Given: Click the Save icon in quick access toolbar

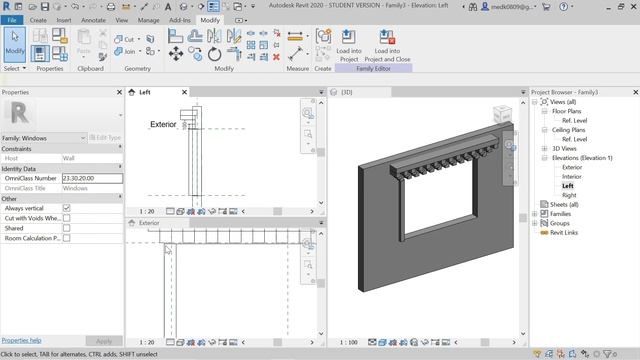Looking at the screenshot, I should point(45,7).
